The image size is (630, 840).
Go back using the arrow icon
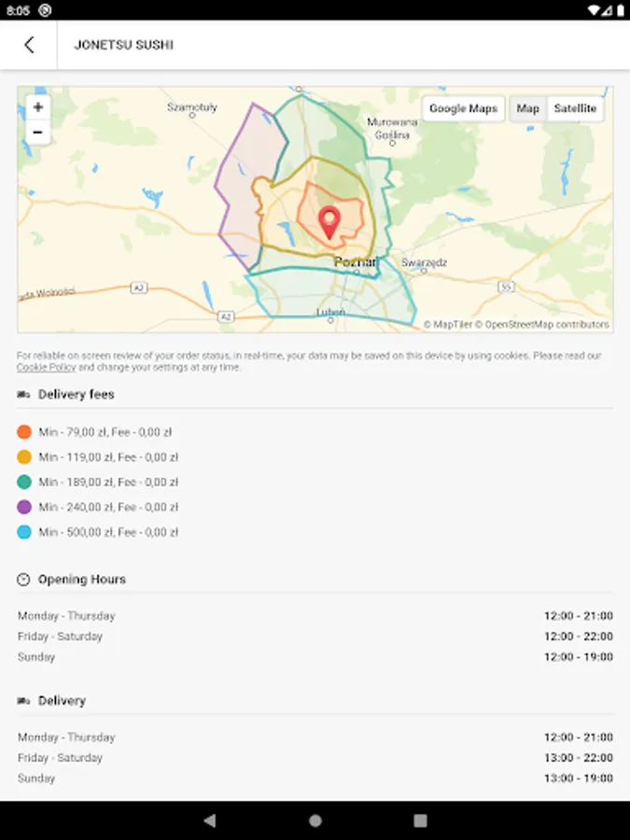coord(30,45)
